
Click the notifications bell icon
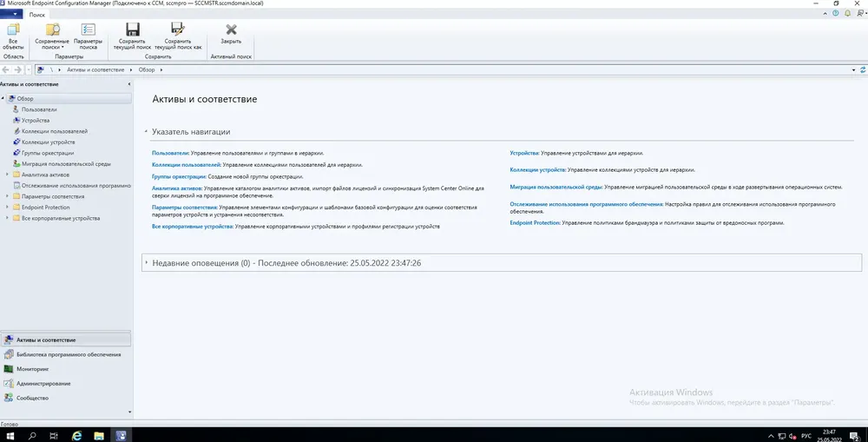847,13
